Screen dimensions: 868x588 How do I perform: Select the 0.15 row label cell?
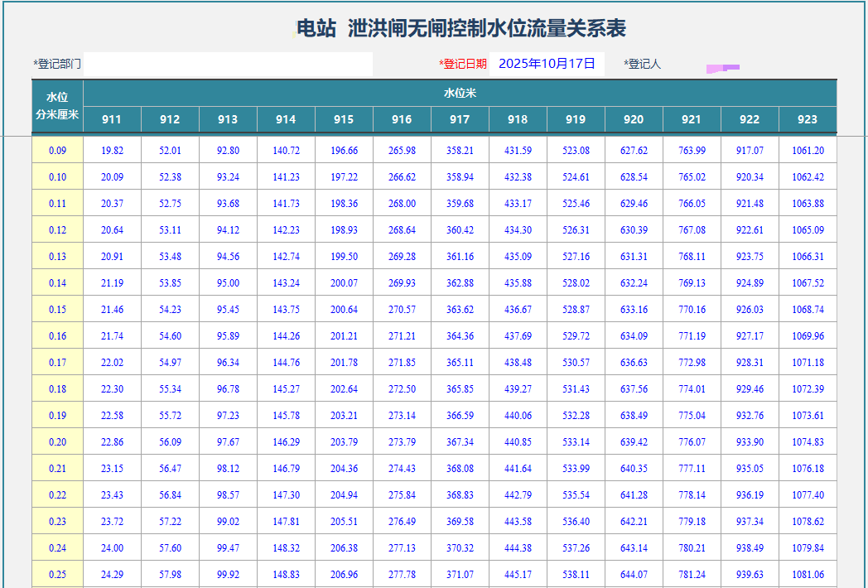57,310
